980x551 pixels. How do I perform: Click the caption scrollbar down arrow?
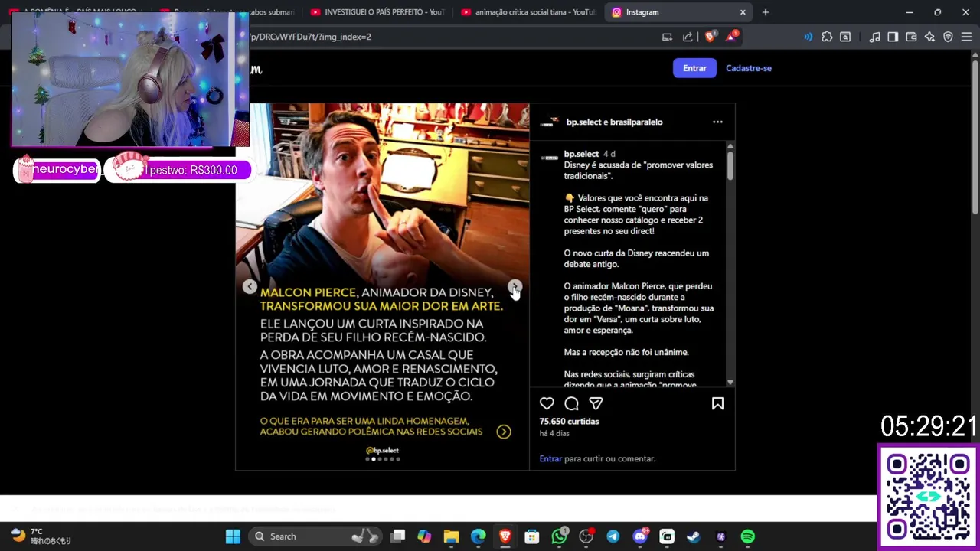[730, 382]
